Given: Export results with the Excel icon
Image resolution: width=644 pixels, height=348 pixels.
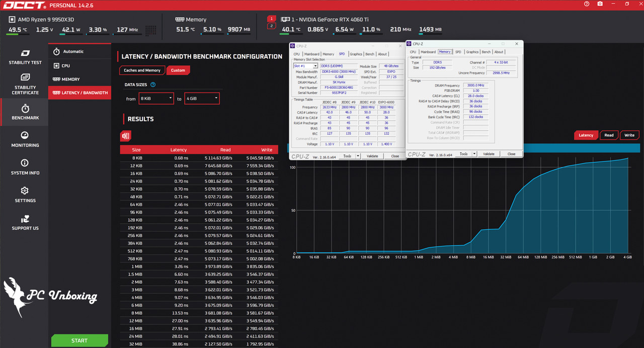Looking at the screenshot, I should pyautogui.click(x=125, y=136).
